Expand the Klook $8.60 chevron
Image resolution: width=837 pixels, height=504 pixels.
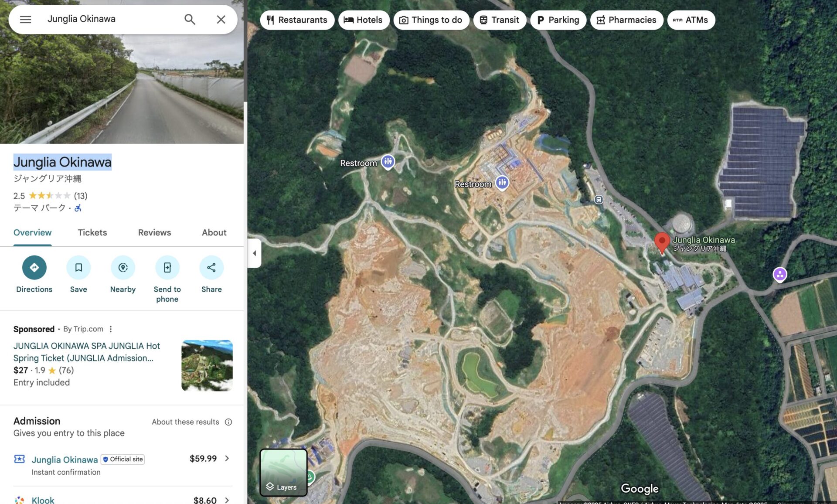pos(227,500)
